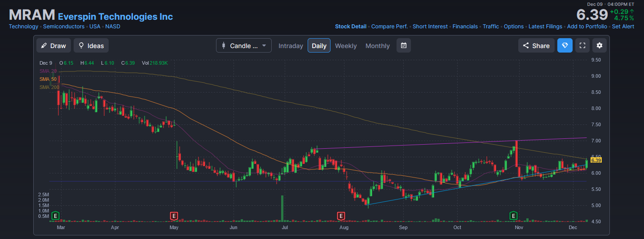Click the share icon in Share button
The image size is (644, 239).
click(526, 45)
